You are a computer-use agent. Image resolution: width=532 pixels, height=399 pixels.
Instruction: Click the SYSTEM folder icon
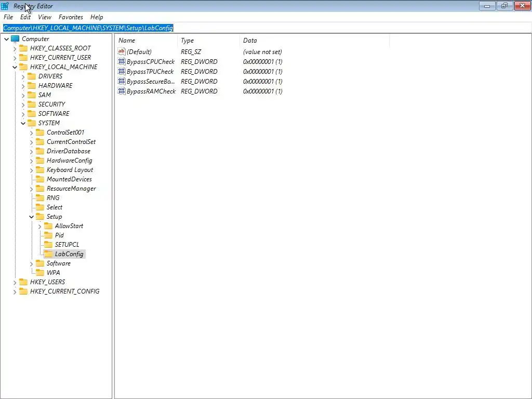(x=32, y=123)
